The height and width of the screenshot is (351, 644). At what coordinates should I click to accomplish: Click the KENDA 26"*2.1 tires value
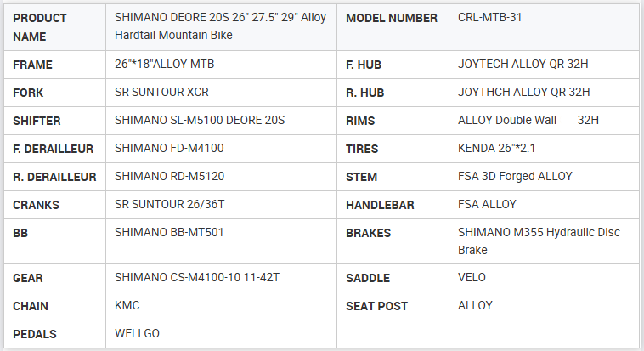[497, 149]
